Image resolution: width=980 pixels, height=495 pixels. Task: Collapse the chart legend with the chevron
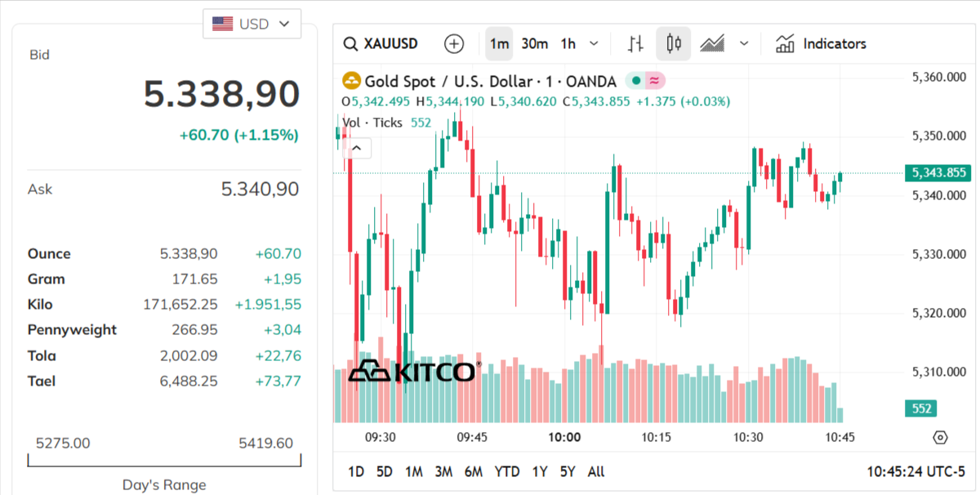pos(356,148)
